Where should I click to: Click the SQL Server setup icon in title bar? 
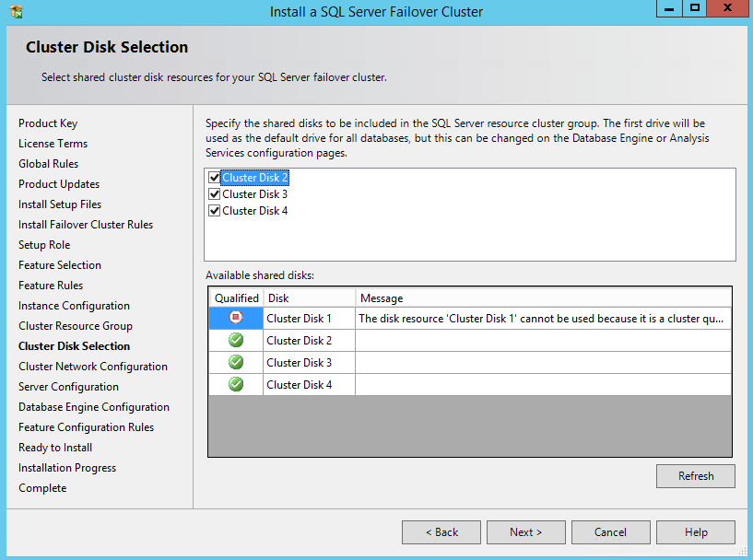(17, 12)
